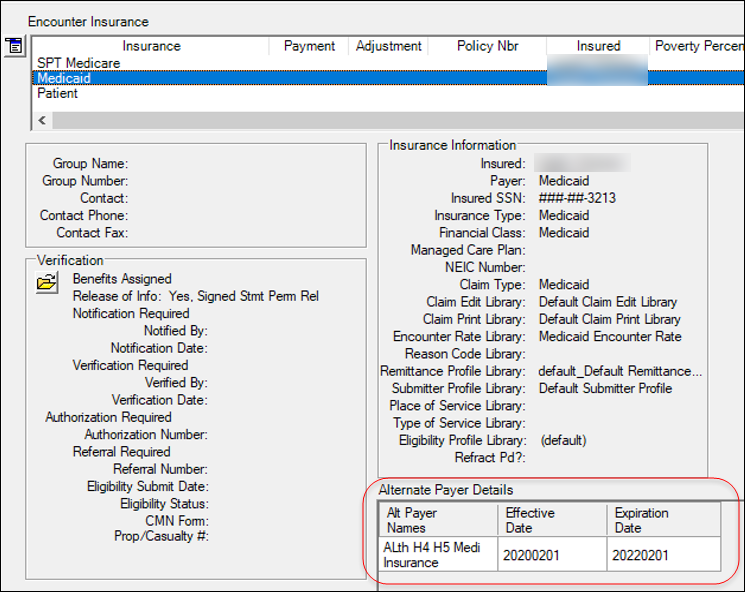Click the Group Name label
This screenshot has width=745, height=592.
(x=90, y=163)
